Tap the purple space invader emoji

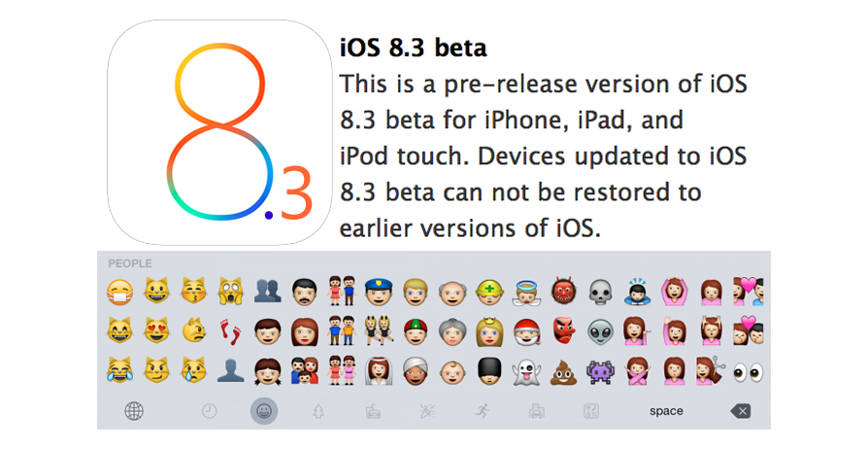click(600, 370)
